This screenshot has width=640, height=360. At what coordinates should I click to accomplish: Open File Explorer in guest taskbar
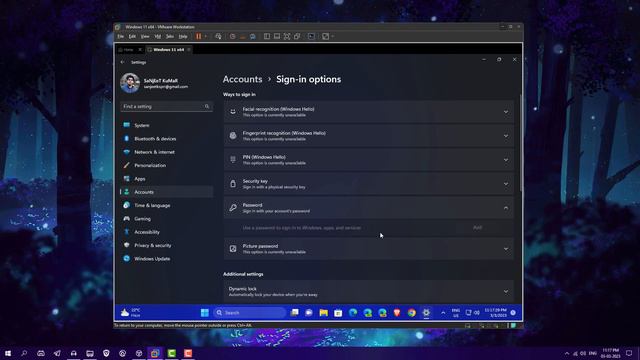(x=324, y=313)
